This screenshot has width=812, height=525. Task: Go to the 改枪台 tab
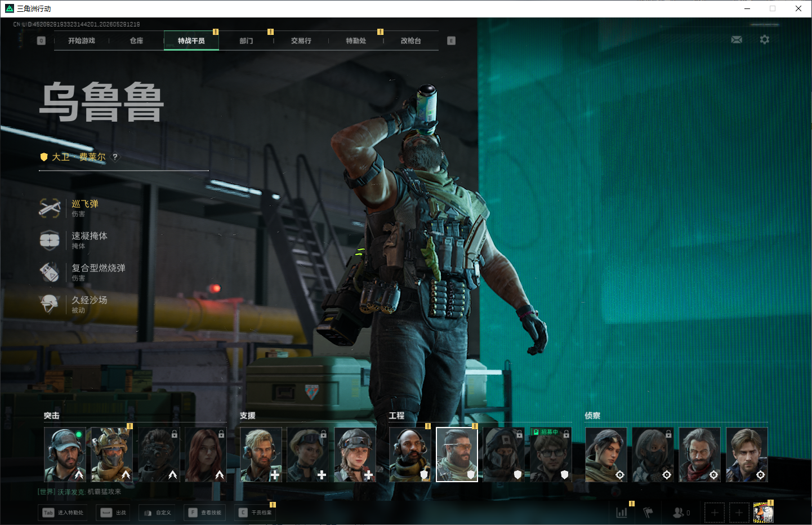point(411,41)
